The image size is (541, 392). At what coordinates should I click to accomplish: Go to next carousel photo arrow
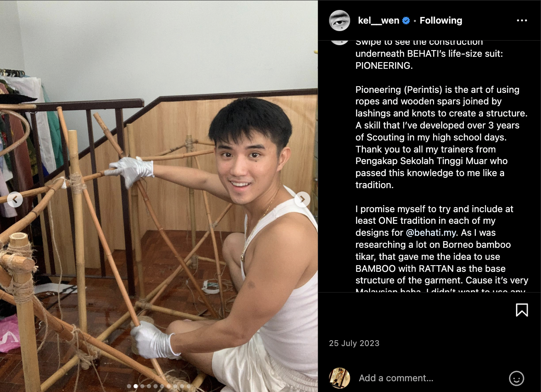click(302, 200)
